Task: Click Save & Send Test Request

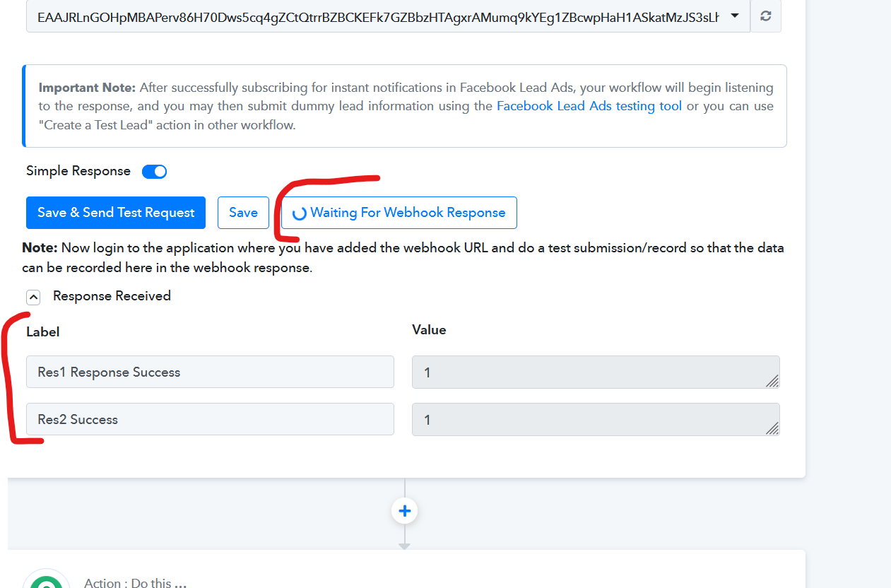Action: click(116, 213)
